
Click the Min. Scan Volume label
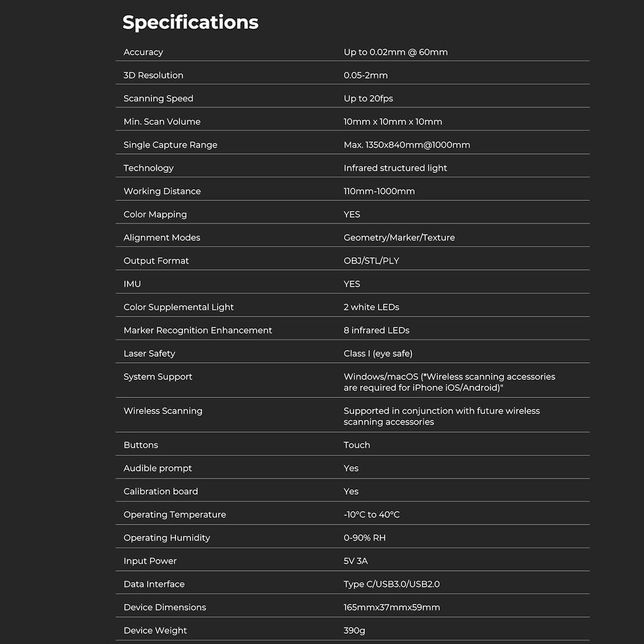(162, 122)
